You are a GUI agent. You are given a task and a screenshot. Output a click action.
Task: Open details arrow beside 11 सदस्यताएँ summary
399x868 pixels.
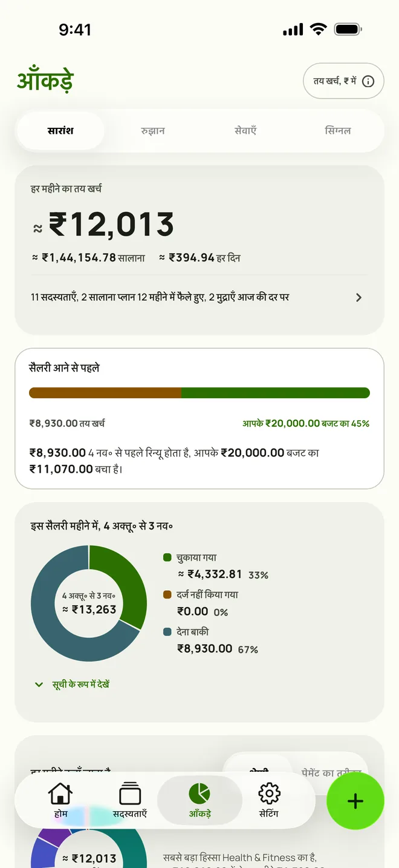click(x=359, y=297)
